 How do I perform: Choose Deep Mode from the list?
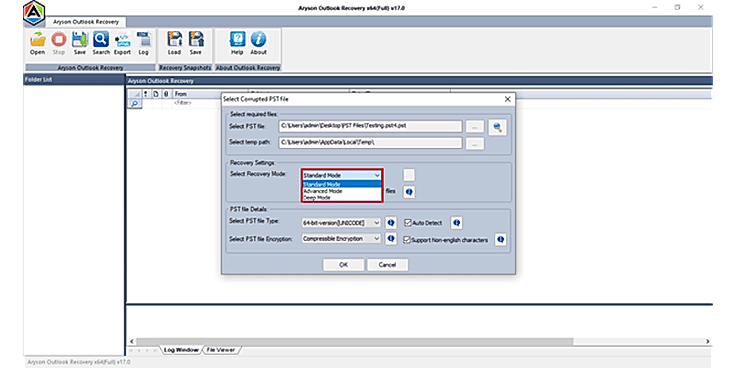point(342,198)
